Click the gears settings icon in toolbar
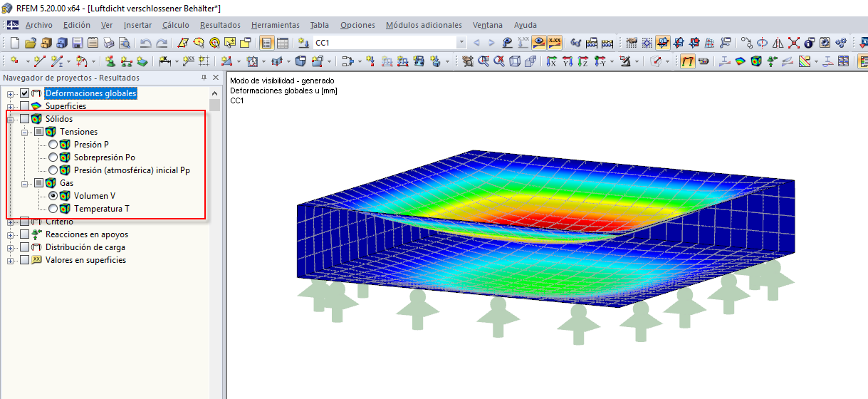 [x=841, y=43]
